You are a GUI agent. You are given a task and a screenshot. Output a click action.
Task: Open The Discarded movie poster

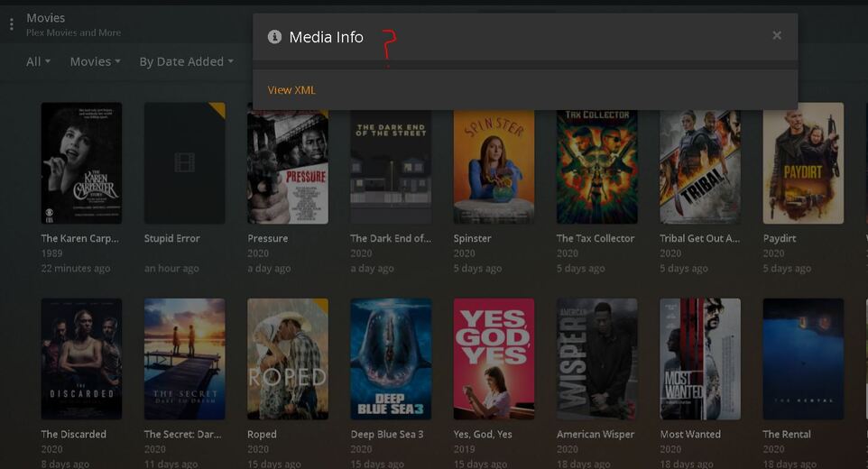point(81,359)
